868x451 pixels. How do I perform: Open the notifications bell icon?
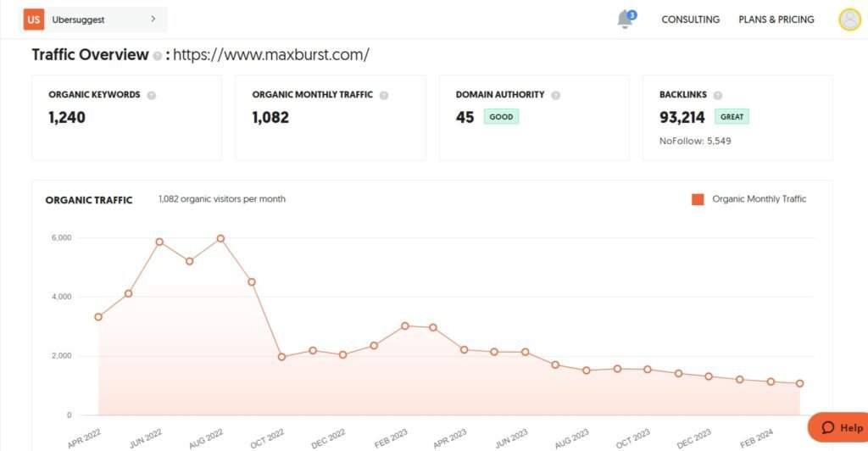(626, 19)
